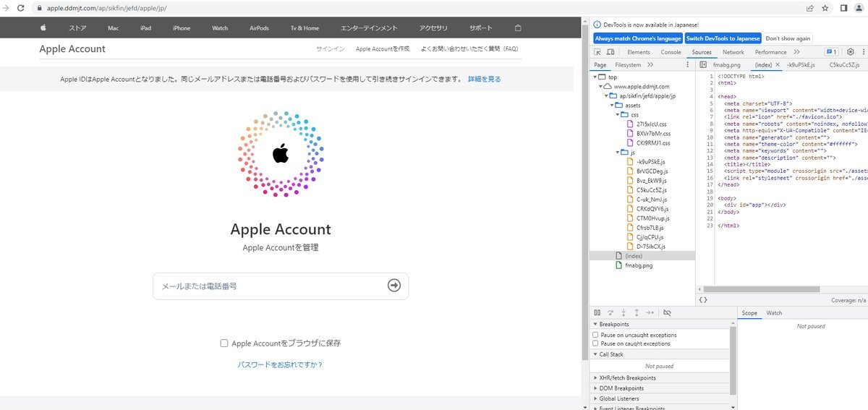Toggle the device toolbar icon in DevTools
868x410 pixels.
(610, 52)
